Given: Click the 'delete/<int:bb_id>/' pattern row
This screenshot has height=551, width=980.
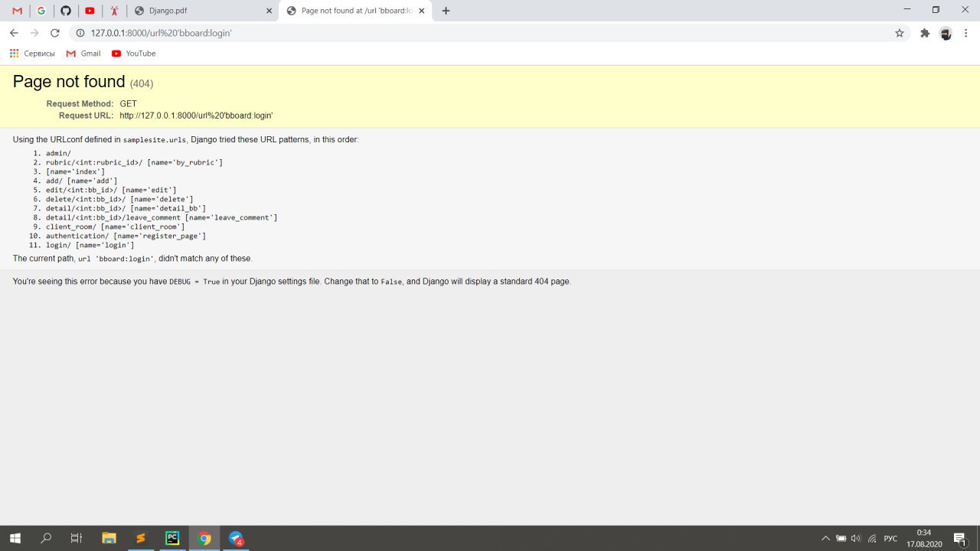Looking at the screenshot, I should click(119, 199).
